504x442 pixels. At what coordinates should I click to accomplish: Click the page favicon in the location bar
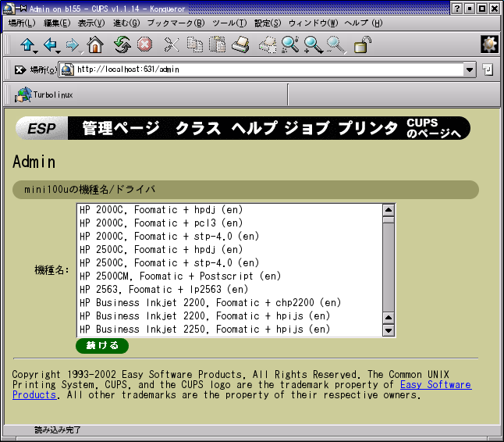click(67, 70)
